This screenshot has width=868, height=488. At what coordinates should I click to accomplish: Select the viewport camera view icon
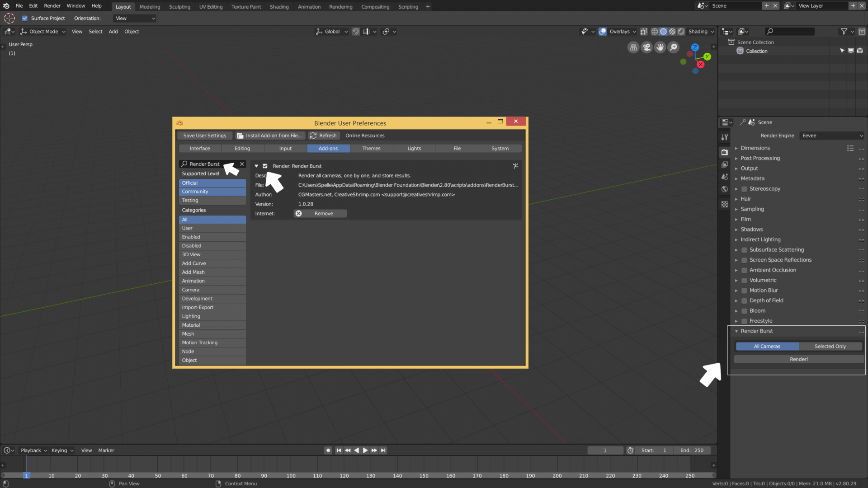tap(646, 47)
